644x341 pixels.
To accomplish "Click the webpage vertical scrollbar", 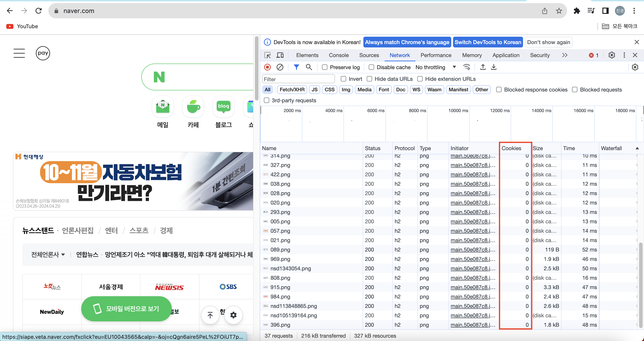I will coord(256,68).
